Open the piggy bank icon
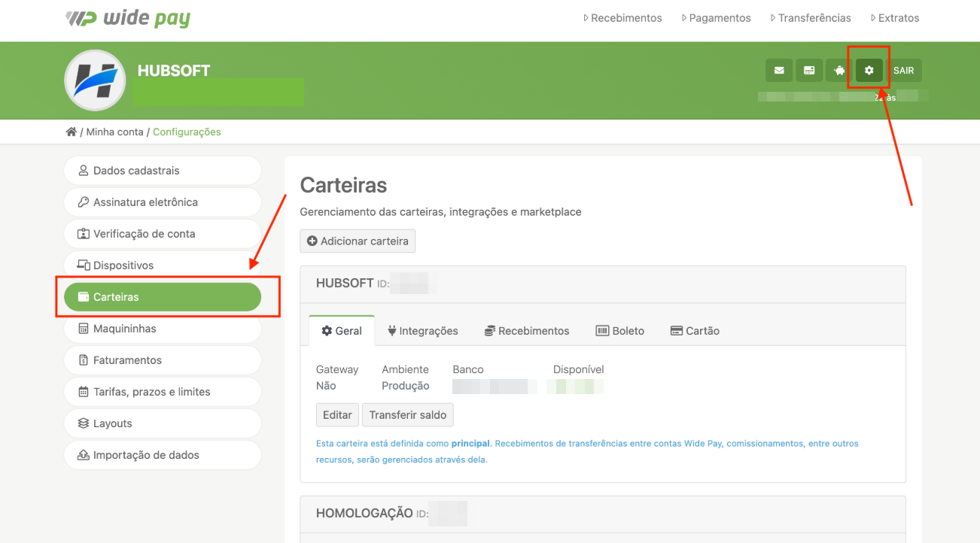This screenshot has height=543, width=980. (x=839, y=70)
